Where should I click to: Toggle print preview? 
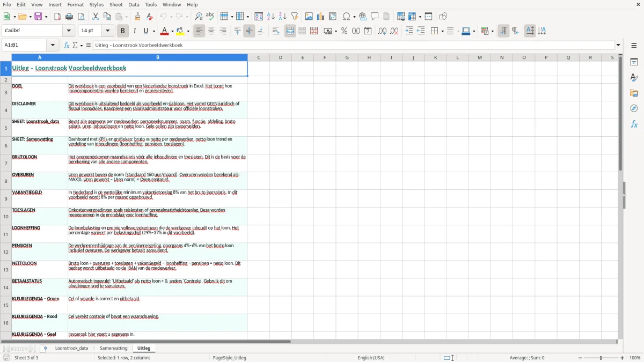(x=81, y=17)
